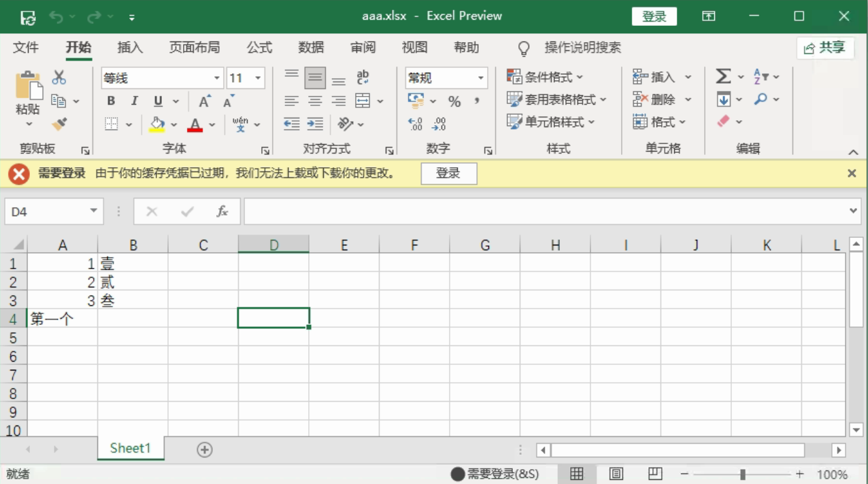Image resolution: width=868 pixels, height=484 pixels.
Task: Click the AutoSum sigma icon
Action: coord(723,77)
